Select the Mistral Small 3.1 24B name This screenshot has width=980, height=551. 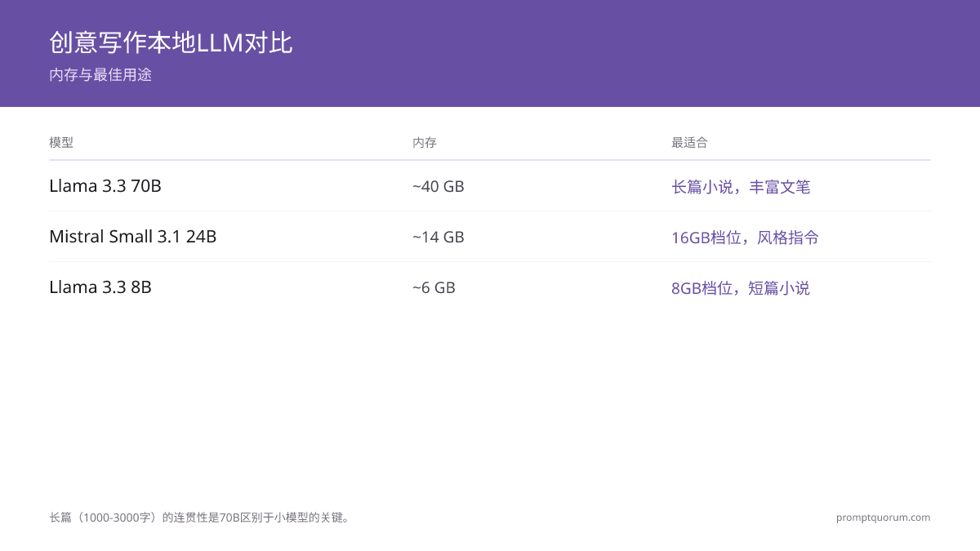132,237
